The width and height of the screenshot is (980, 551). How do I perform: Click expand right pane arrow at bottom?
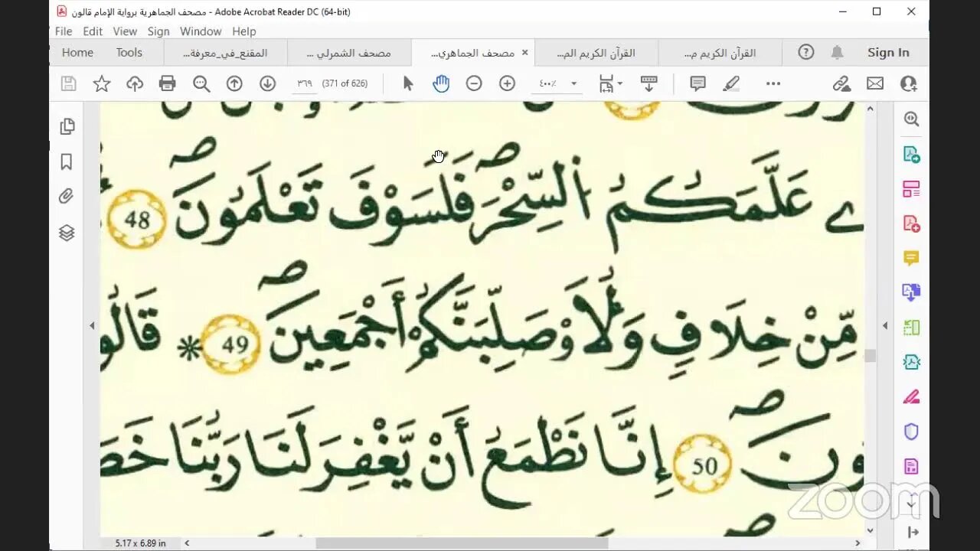click(x=912, y=532)
